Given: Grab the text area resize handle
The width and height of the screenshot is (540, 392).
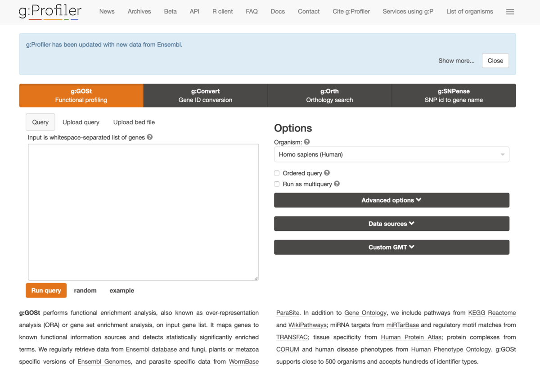Looking at the screenshot, I should pyautogui.click(x=256, y=278).
